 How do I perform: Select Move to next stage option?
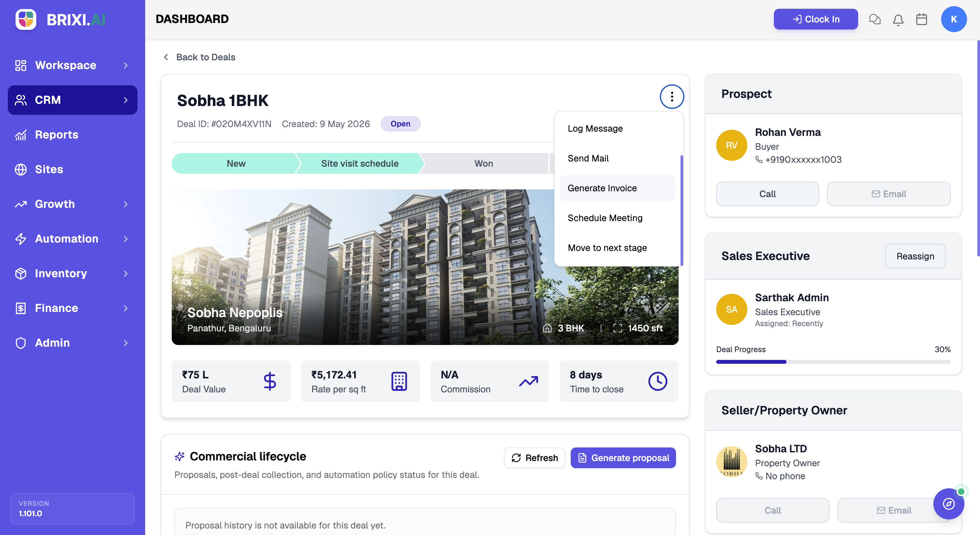click(617, 248)
